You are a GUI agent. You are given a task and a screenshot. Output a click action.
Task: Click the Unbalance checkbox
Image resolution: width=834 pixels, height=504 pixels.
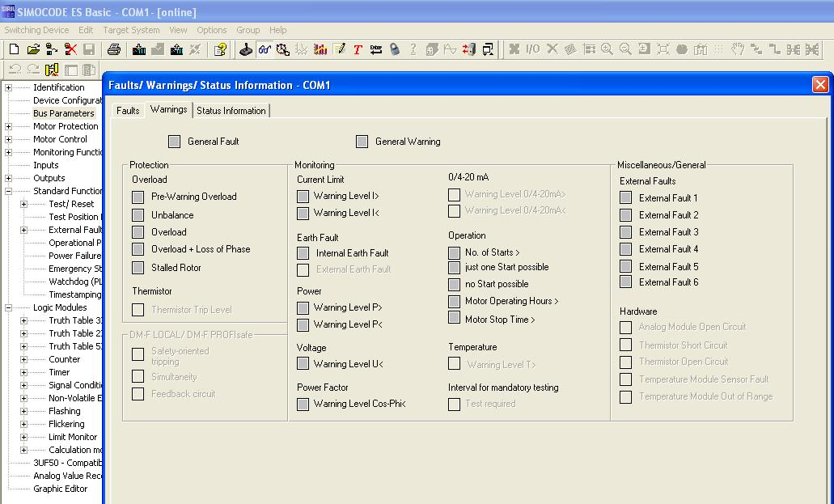click(138, 215)
